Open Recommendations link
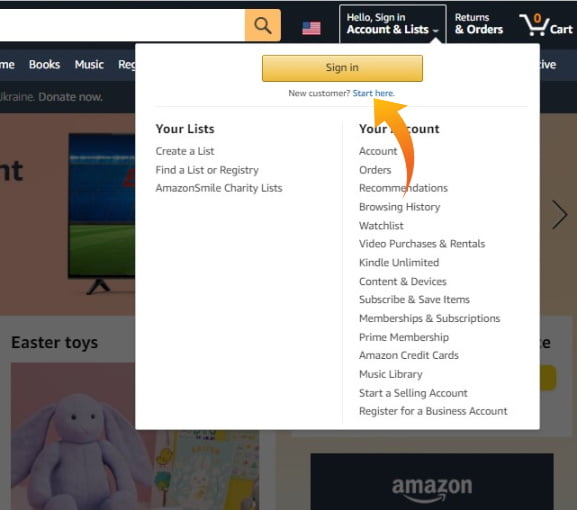This screenshot has width=577, height=510. pyautogui.click(x=403, y=188)
